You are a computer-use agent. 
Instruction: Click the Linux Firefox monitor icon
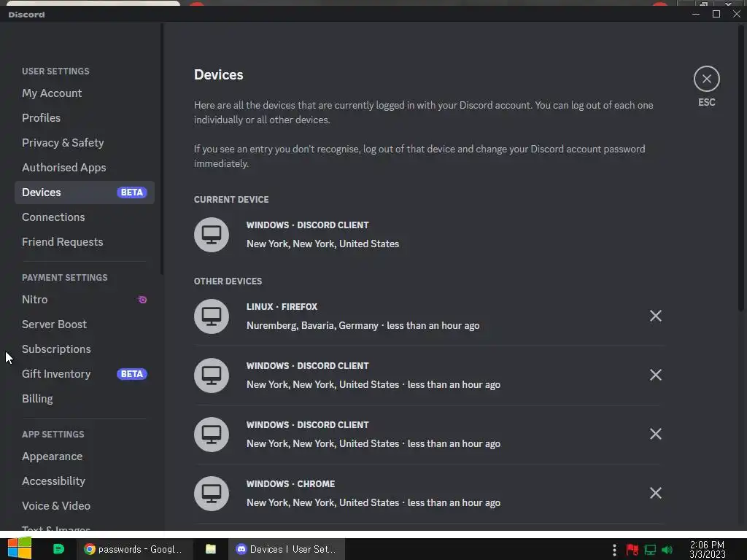coord(212,316)
